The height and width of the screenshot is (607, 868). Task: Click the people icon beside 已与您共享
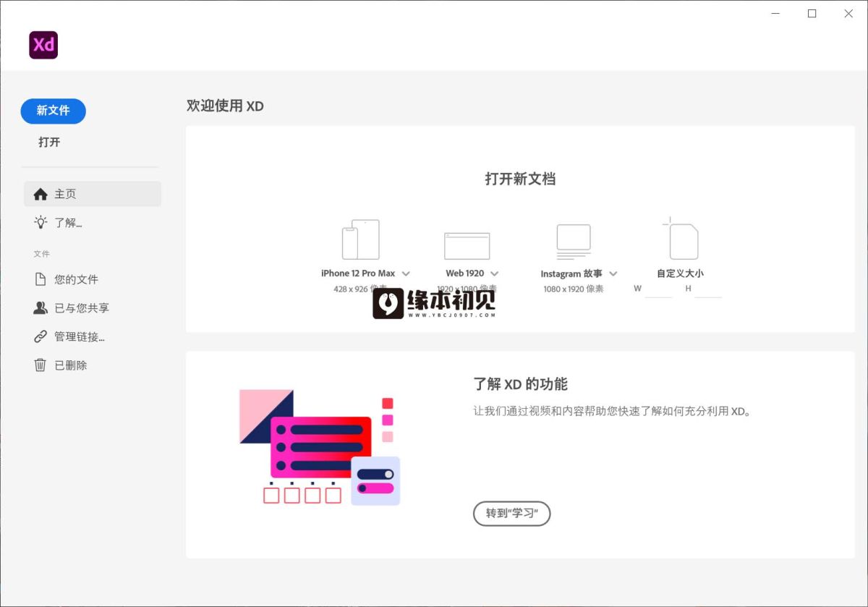point(41,307)
